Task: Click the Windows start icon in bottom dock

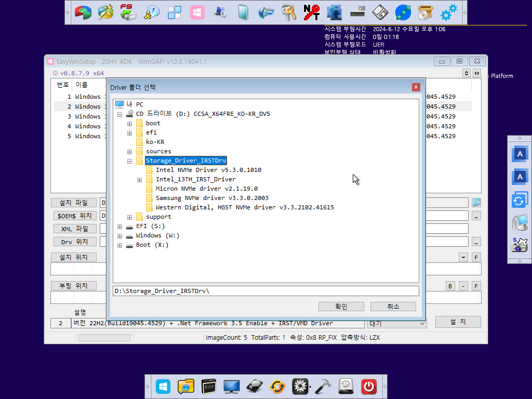Action: pos(163,387)
